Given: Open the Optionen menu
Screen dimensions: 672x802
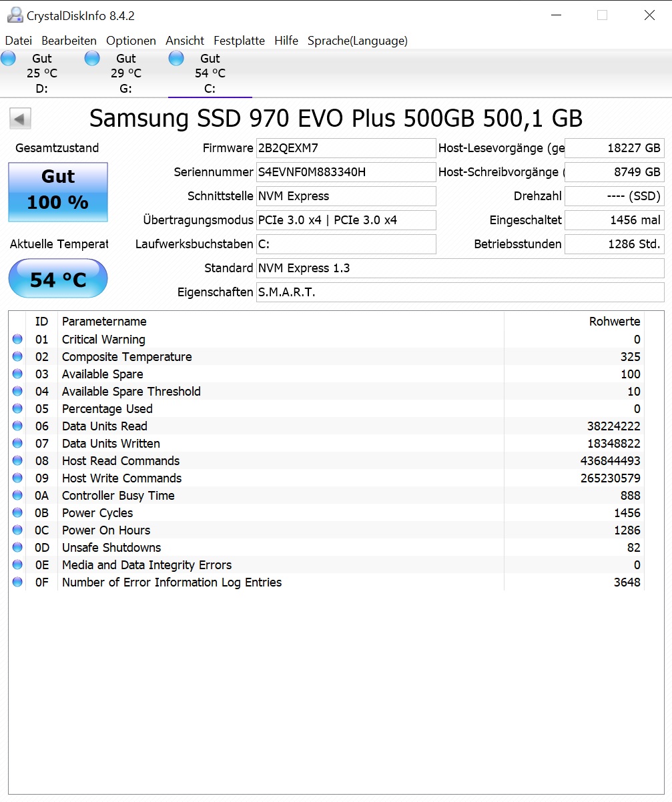Looking at the screenshot, I should (x=131, y=41).
